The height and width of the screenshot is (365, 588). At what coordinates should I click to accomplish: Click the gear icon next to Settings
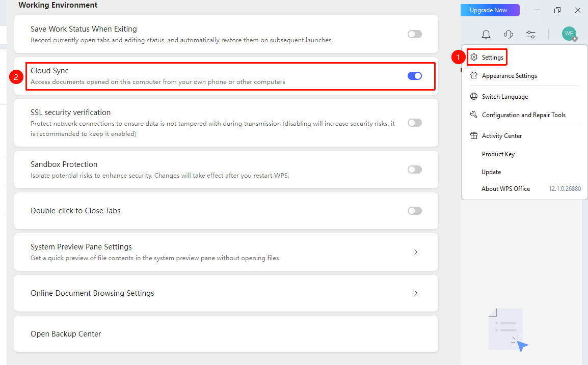click(474, 57)
